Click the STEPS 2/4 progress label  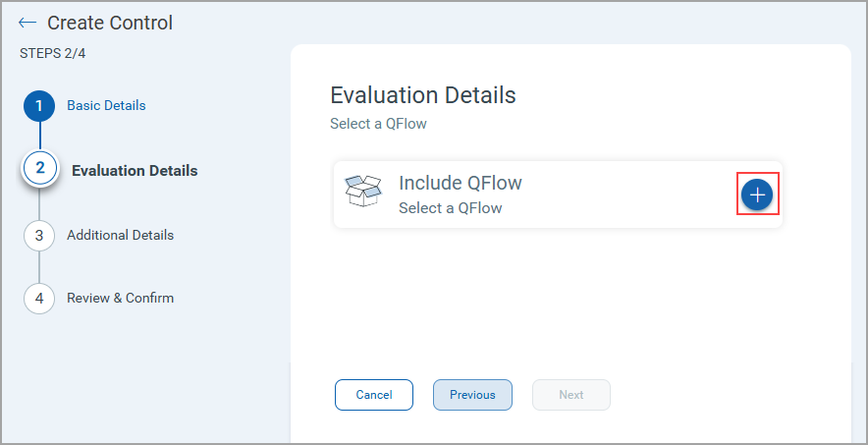click(53, 54)
